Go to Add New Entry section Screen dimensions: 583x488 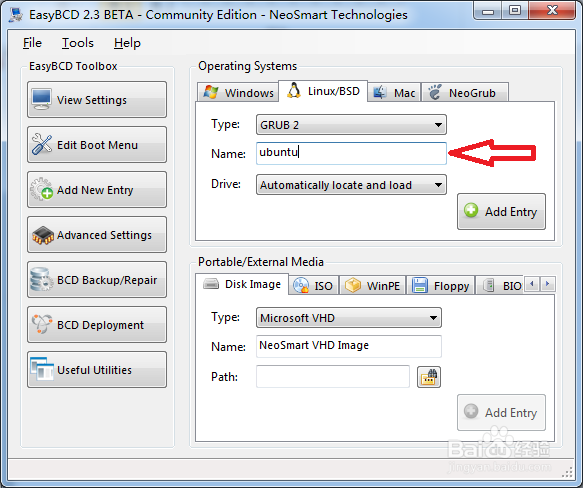[x=97, y=190]
